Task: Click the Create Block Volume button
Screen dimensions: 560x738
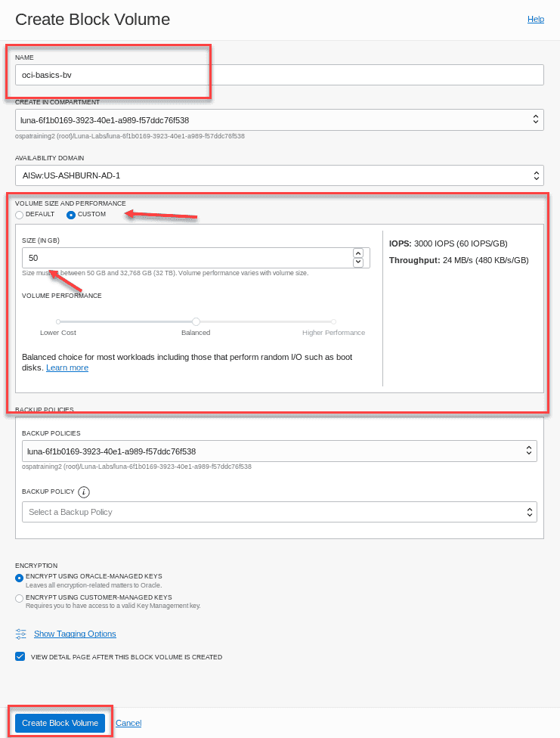Action: [59, 723]
